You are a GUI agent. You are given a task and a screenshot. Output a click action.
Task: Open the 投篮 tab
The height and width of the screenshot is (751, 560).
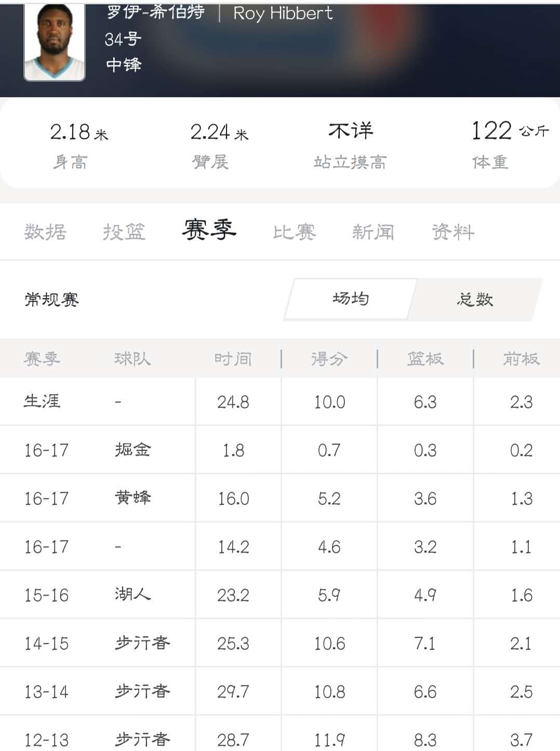124,232
